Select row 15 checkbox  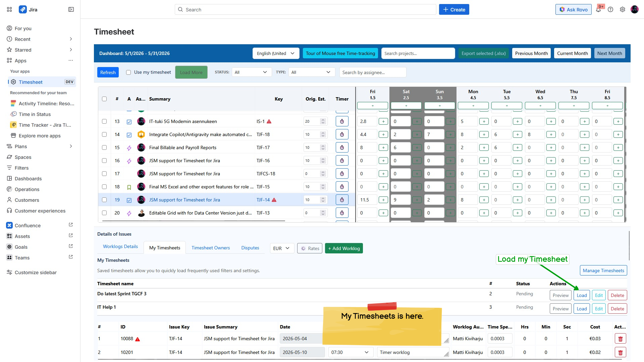coord(104,147)
